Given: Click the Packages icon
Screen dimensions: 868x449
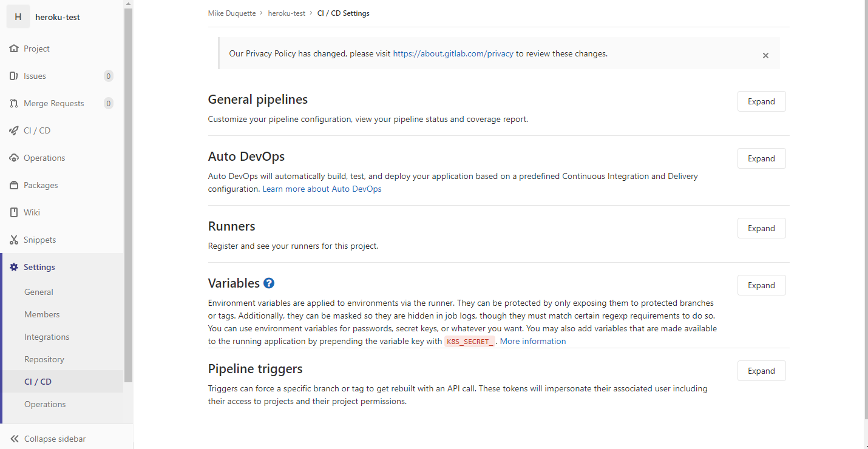Looking at the screenshot, I should 14,185.
